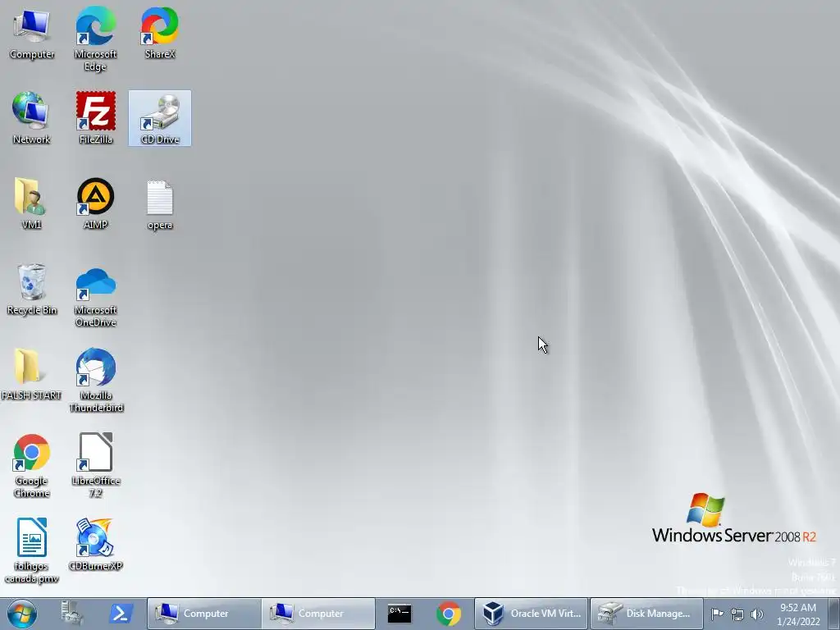Image resolution: width=840 pixels, height=630 pixels.
Task: Select the FALSH START folder
Action: 32,374
